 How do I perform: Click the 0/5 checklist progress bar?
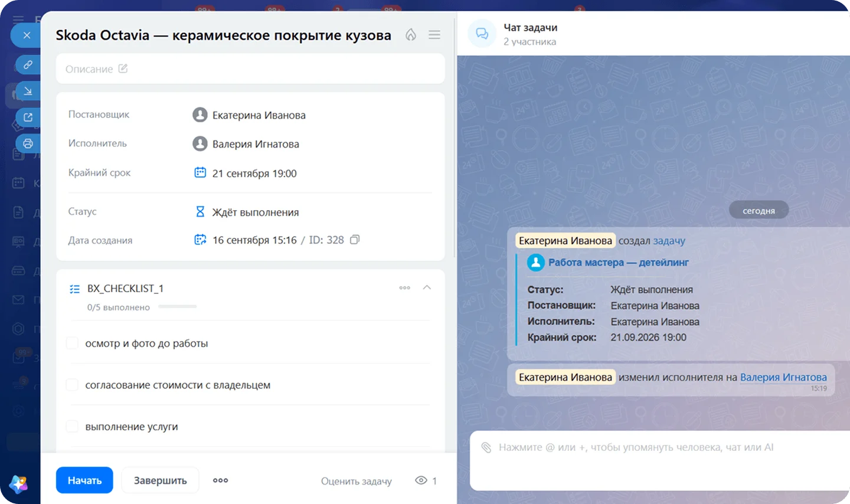pos(178,307)
